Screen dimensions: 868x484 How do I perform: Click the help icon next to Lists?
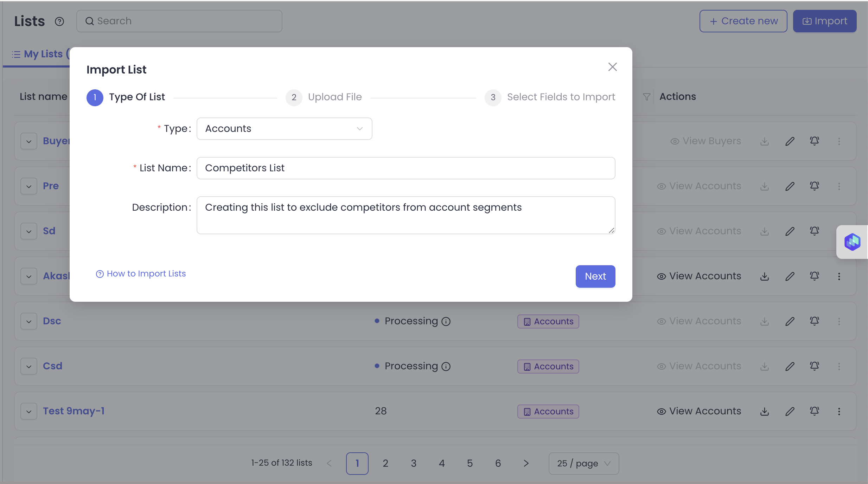59,21
